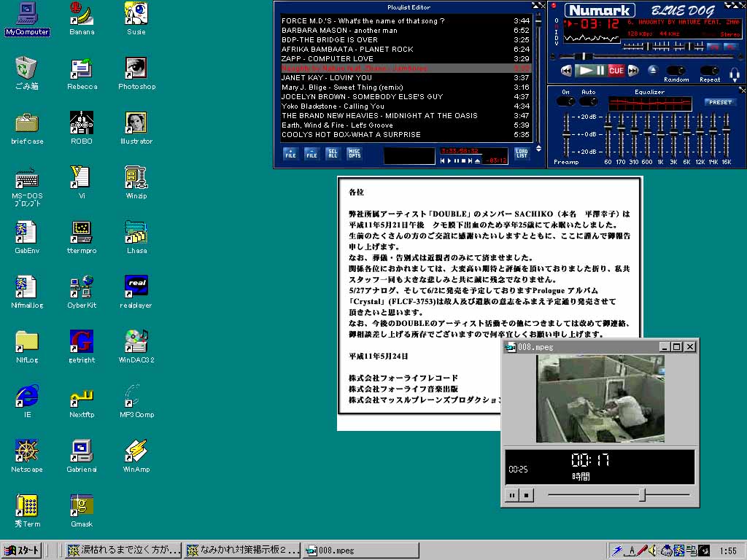Viewport: 747px width, 560px height.
Task: Click the playlist resize arrows
Action: 538,149
